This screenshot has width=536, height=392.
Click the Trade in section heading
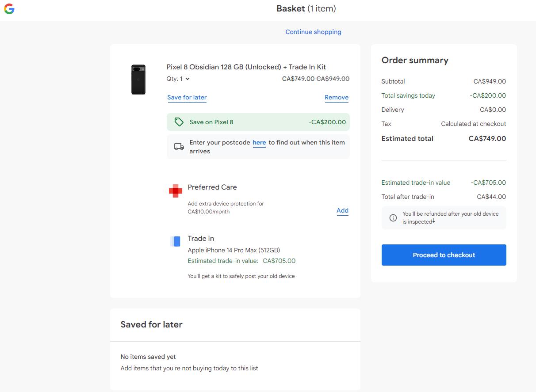pos(201,239)
